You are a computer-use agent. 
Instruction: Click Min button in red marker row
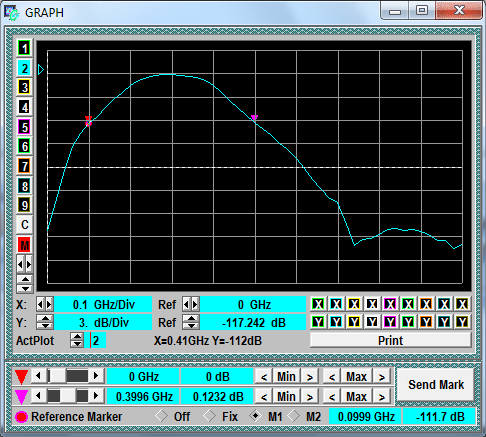pyautogui.click(x=286, y=377)
